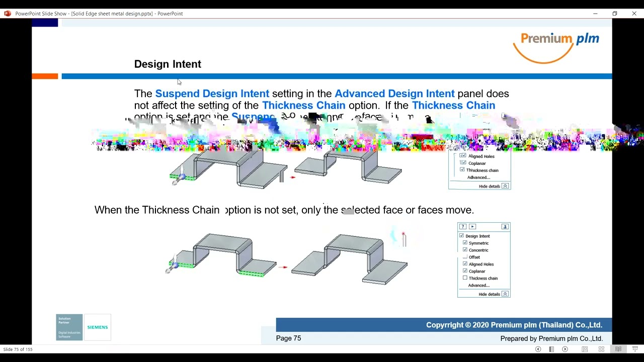Open the slide show menu icon between navigation arrows

551,349
